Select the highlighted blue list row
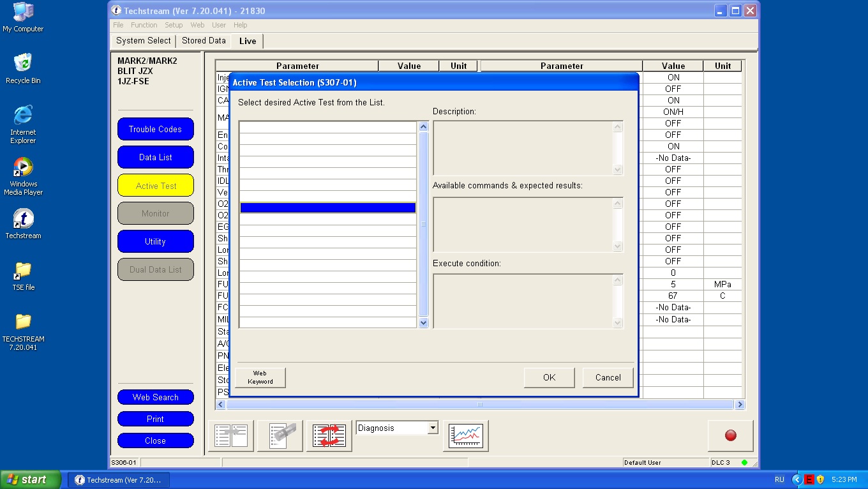This screenshot has height=489, width=868. tap(327, 207)
